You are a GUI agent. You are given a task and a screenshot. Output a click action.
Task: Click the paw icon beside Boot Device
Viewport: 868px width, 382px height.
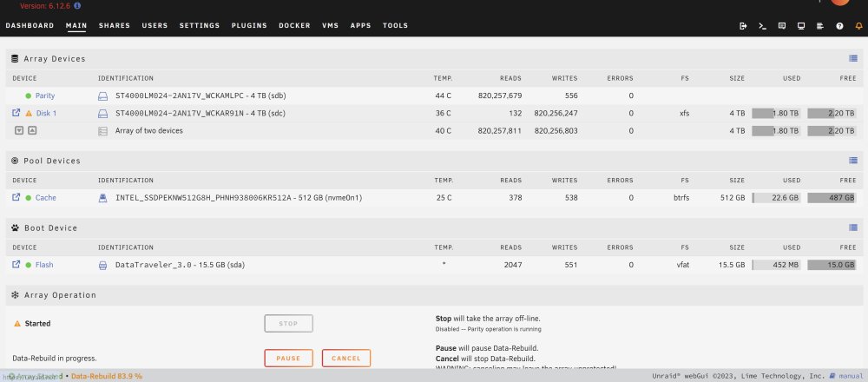pos(15,227)
